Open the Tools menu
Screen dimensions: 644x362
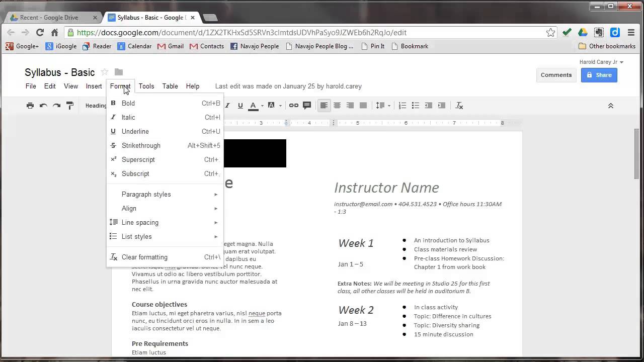(x=146, y=86)
